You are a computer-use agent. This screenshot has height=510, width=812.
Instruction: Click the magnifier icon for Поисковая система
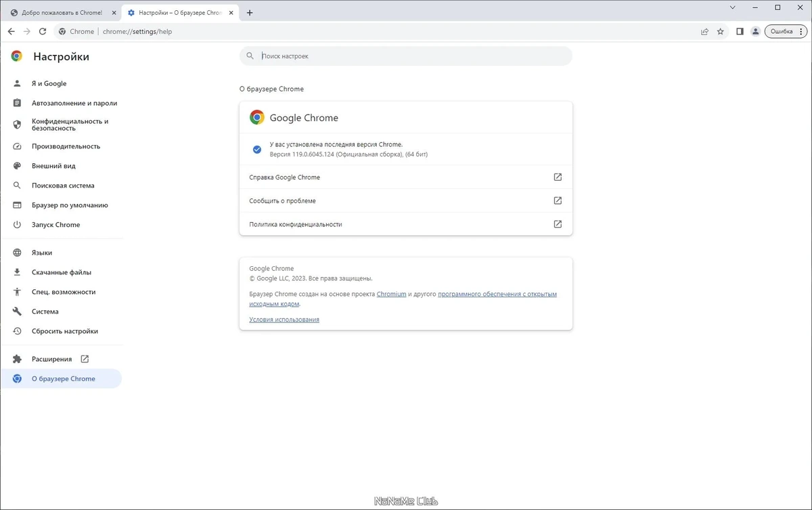18,186
